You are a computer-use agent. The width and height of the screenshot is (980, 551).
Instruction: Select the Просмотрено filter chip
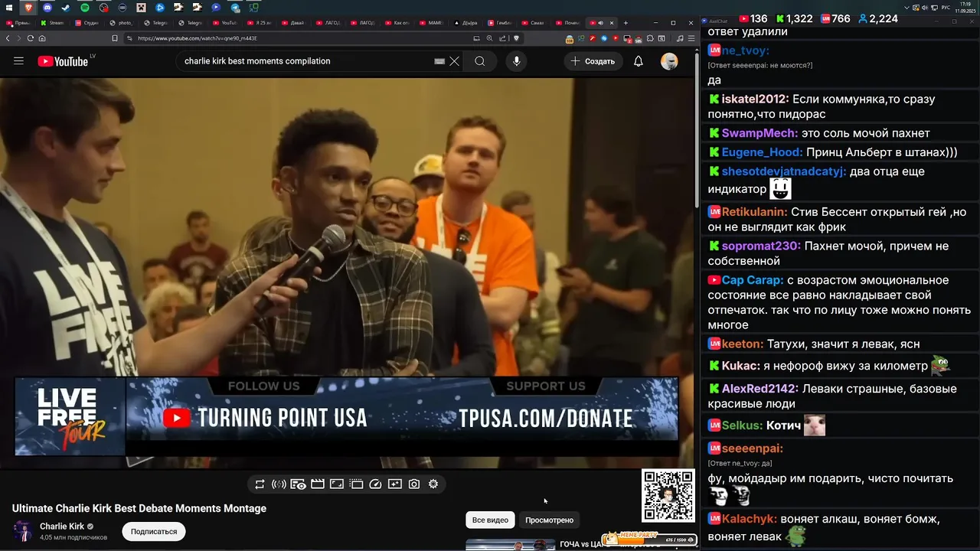(x=549, y=520)
